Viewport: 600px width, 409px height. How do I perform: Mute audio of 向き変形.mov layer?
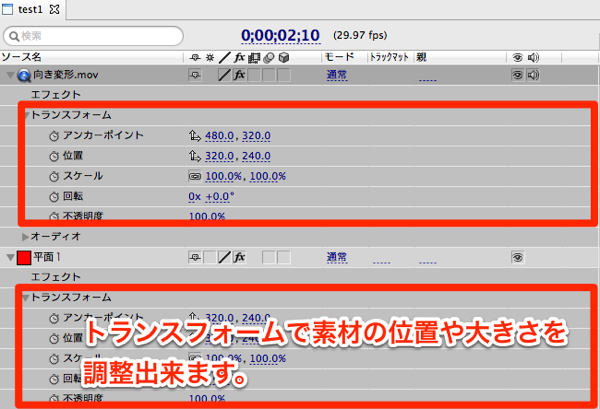coord(533,75)
